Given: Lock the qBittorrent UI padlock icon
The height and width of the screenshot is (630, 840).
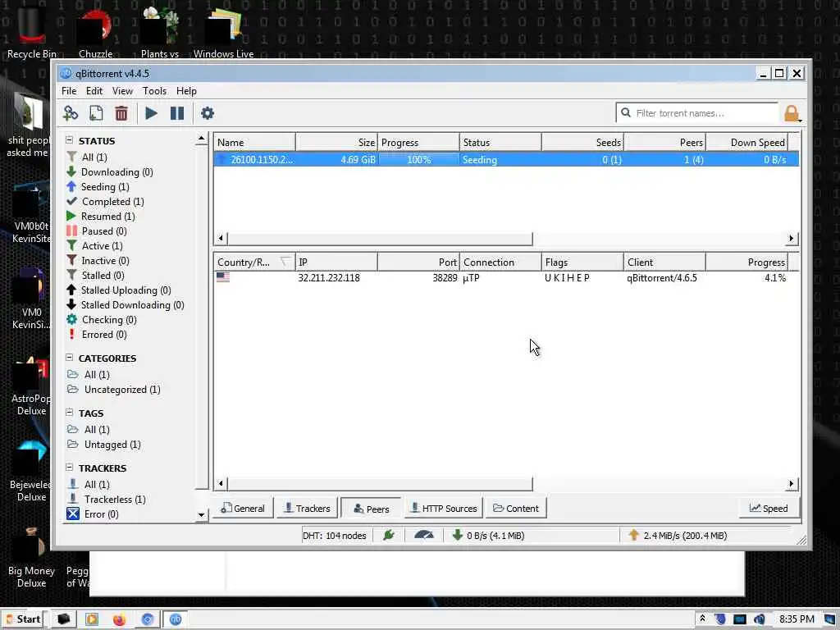Looking at the screenshot, I should coord(792,113).
